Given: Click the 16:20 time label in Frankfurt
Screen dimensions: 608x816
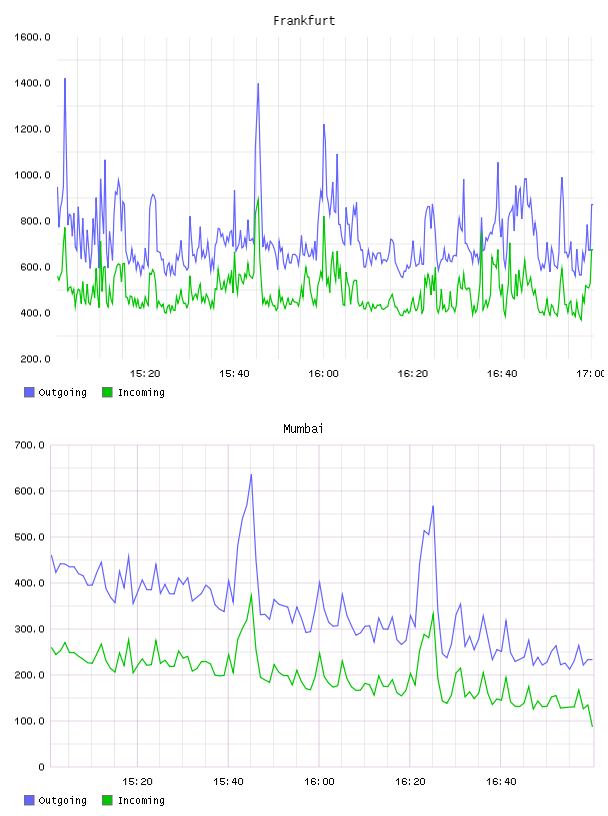Looking at the screenshot, I should tap(413, 374).
